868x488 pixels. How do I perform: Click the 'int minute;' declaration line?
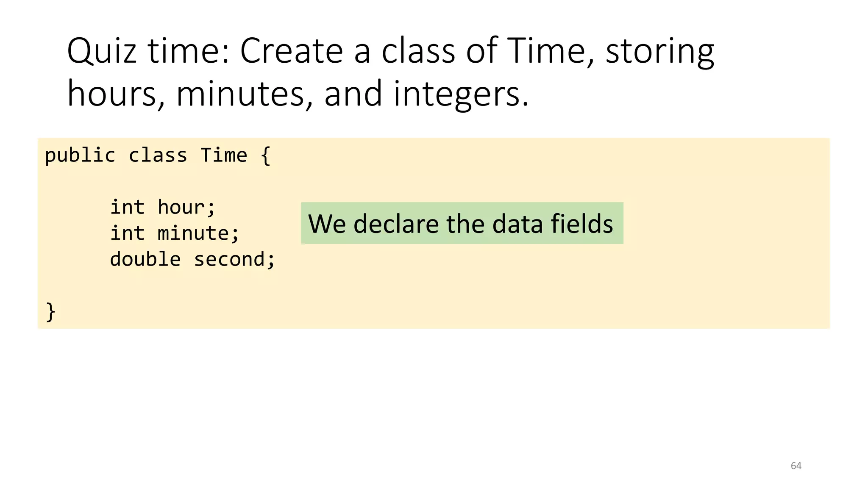[x=175, y=233]
